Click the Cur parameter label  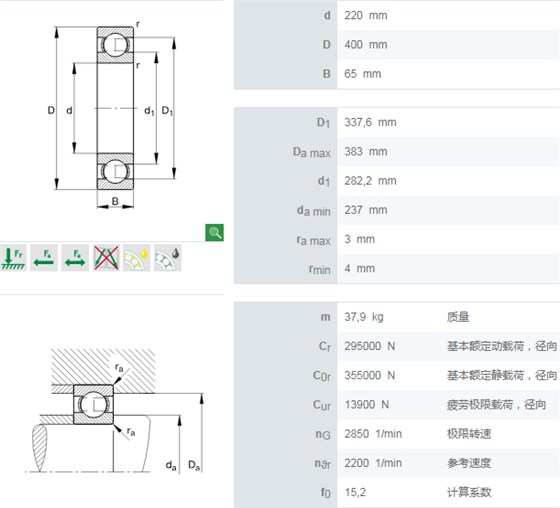point(321,405)
